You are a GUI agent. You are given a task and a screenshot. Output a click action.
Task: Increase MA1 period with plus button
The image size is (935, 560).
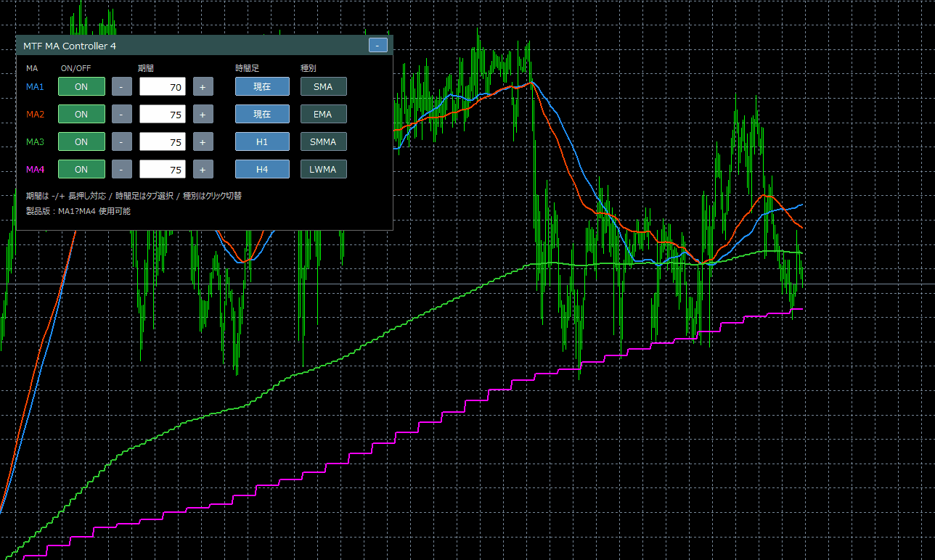click(x=203, y=86)
